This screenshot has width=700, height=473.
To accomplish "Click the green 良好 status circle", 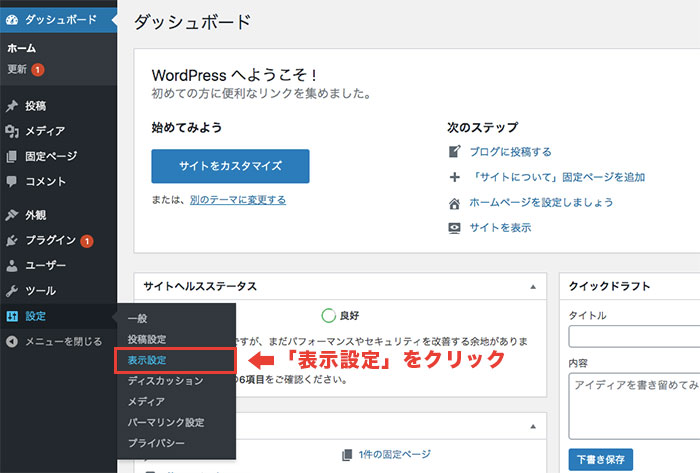I will (x=329, y=315).
